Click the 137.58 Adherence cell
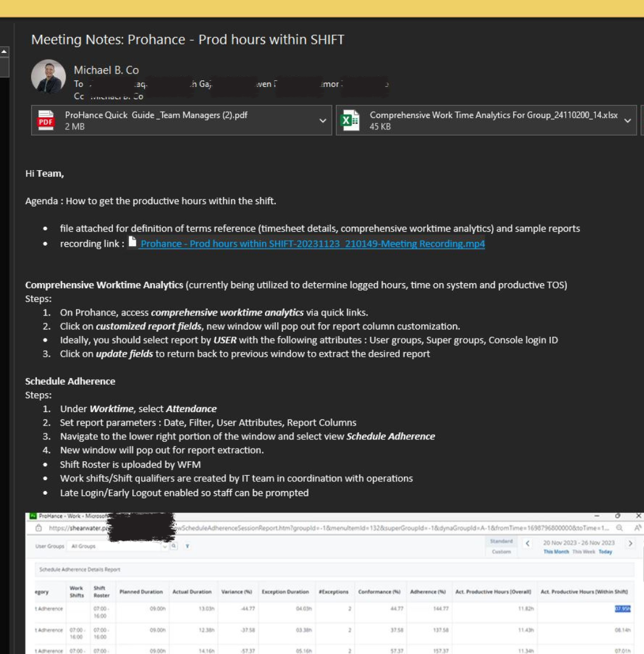This screenshot has height=654, width=644. pyautogui.click(x=440, y=630)
